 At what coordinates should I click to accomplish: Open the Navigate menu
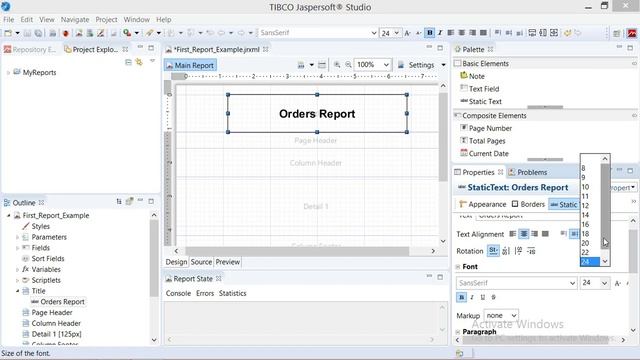[x=75, y=20]
